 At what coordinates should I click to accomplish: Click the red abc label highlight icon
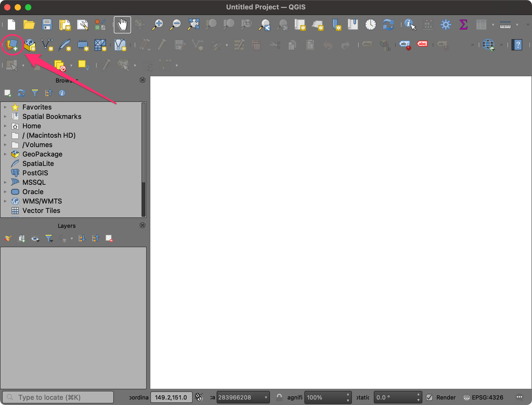click(422, 44)
